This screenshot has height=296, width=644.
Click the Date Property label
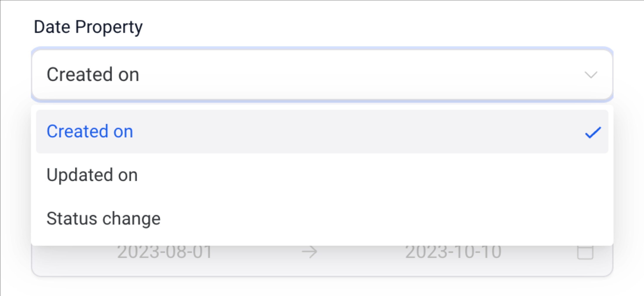[88, 27]
